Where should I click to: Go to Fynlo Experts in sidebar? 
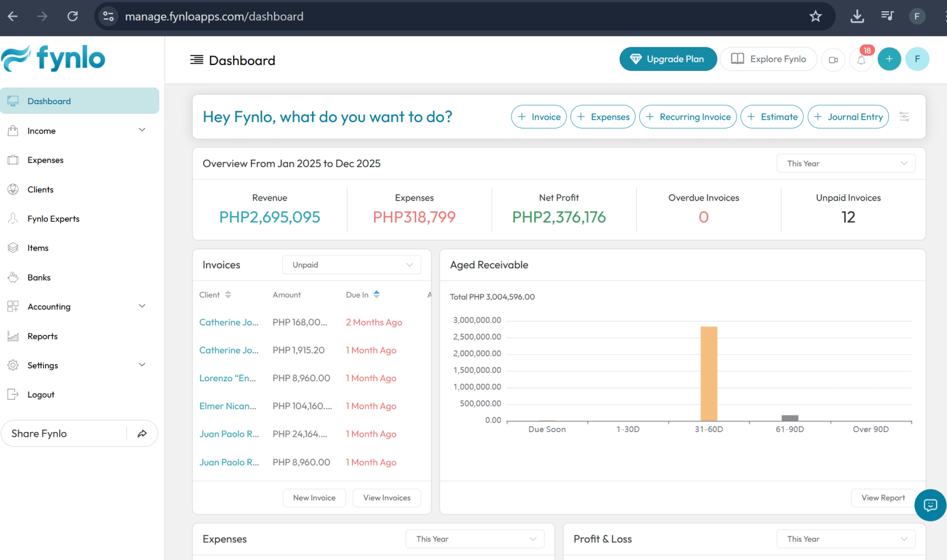click(80, 218)
